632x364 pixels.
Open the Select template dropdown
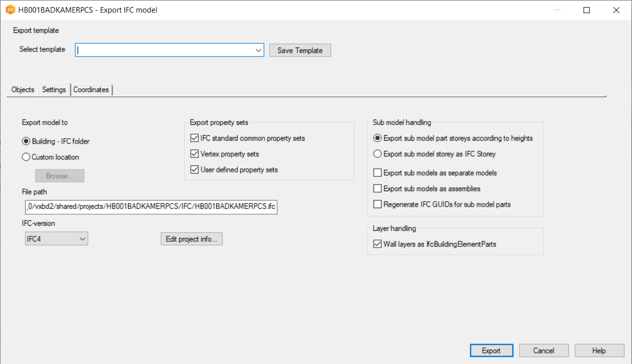pos(258,50)
